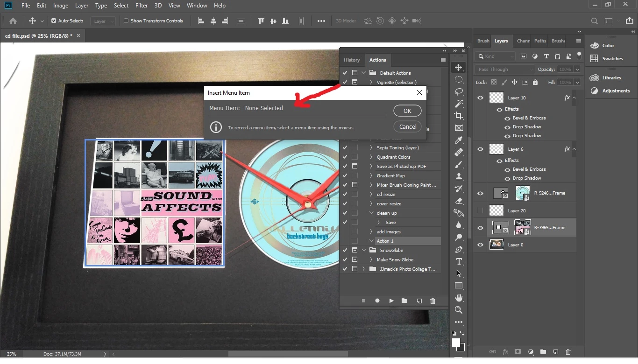This screenshot has height=364, width=638.
Task: Delete layer trash icon in Layers panel
Action: coord(568,351)
